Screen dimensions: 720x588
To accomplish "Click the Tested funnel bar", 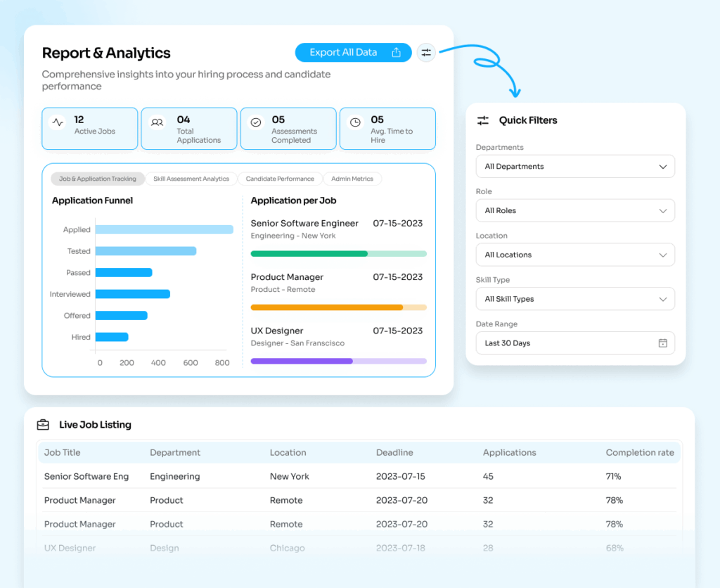I will click(146, 251).
